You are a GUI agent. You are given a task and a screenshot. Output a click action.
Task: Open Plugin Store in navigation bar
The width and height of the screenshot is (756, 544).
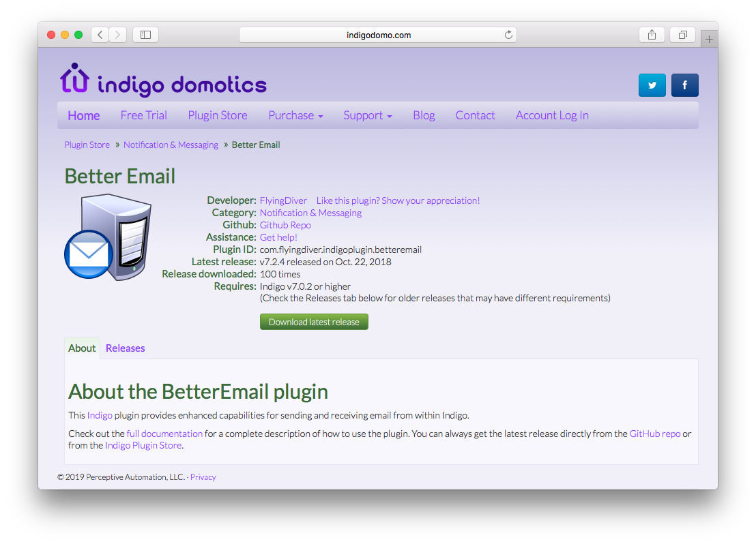pyautogui.click(x=218, y=116)
